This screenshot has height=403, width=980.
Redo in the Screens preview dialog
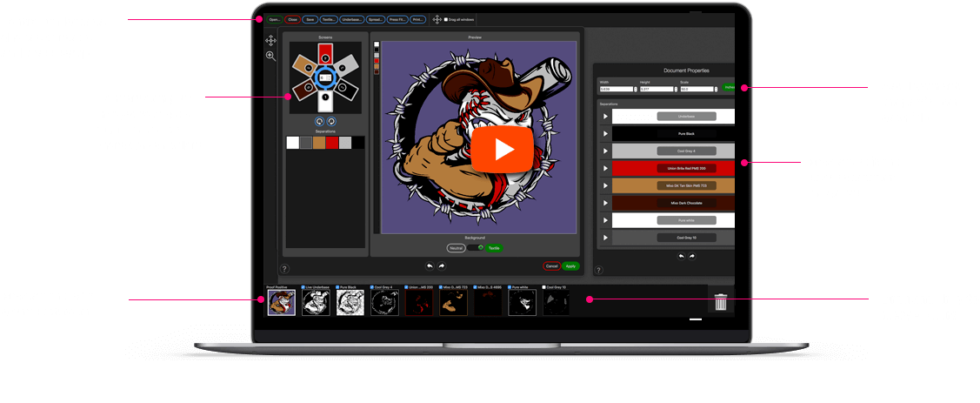pyautogui.click(x=442, y=266)
